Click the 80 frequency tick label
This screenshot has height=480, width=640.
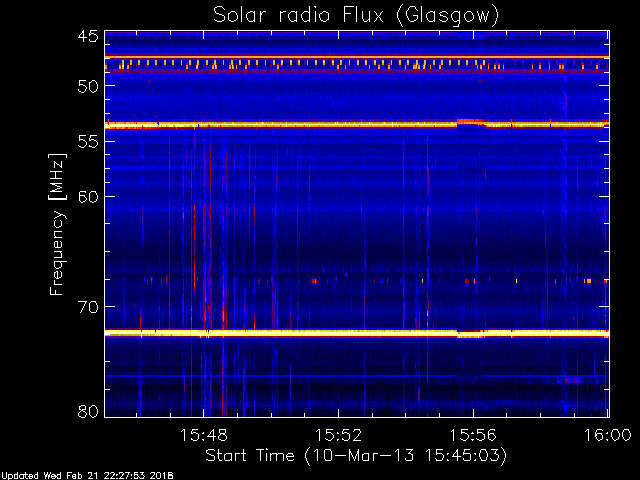(x=88, y=411)
